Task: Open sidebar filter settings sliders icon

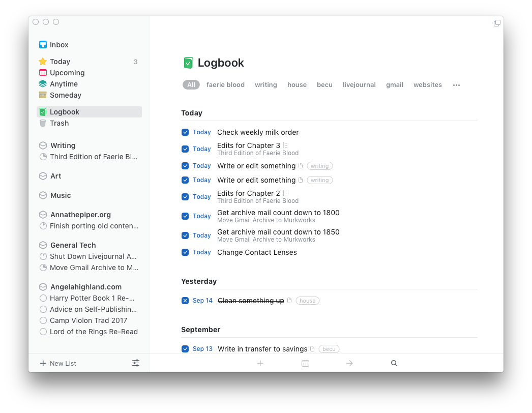Action: coord(136,363)
